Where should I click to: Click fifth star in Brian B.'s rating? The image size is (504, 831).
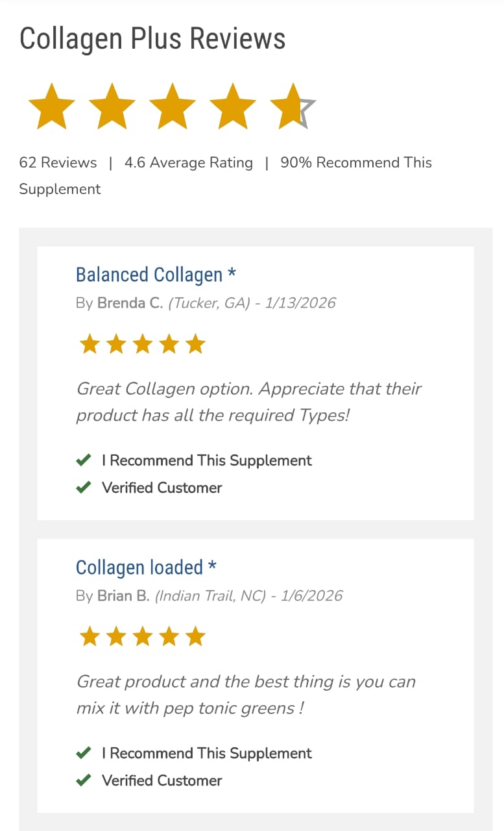(x=195, y=638)
